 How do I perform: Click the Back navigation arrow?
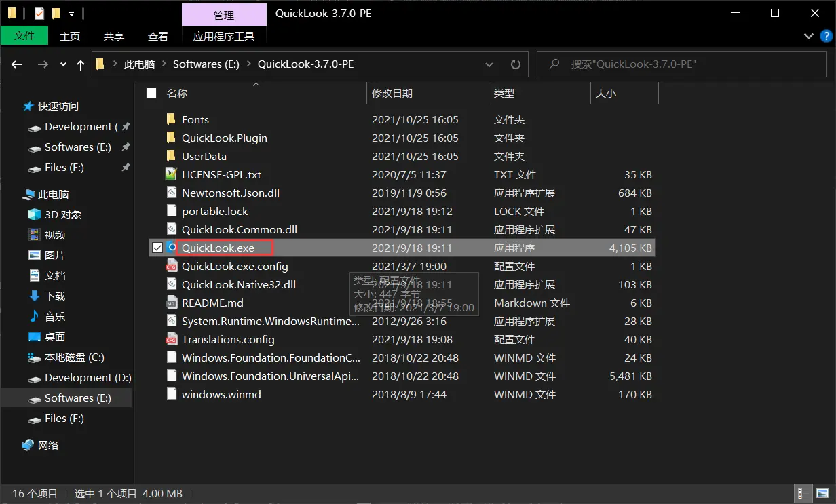[17, 64]
